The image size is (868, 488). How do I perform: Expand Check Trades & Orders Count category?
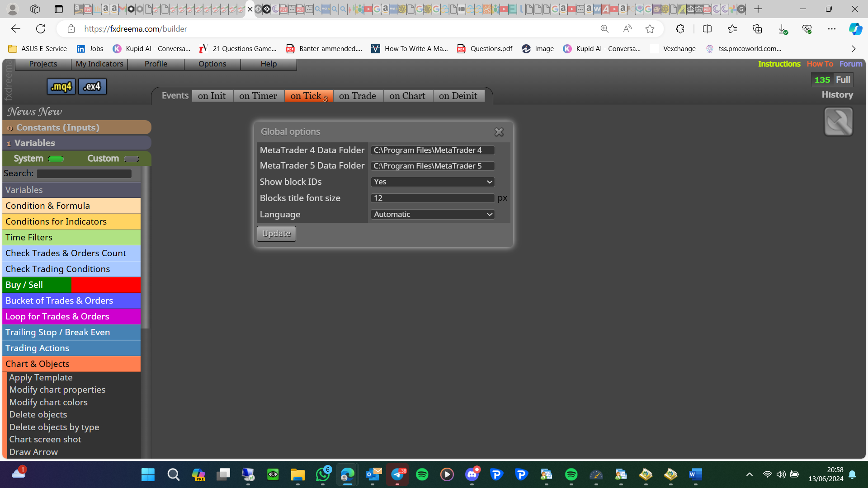(71, 253)
